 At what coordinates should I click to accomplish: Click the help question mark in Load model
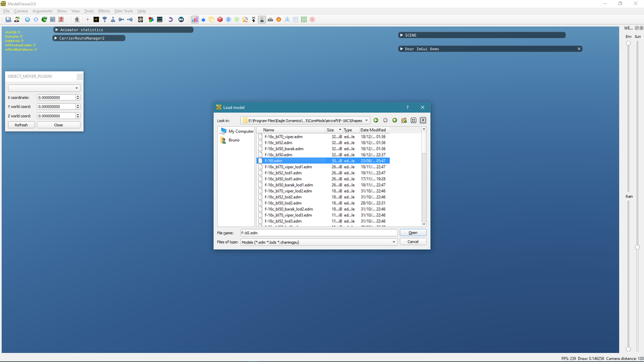(408, 107)
